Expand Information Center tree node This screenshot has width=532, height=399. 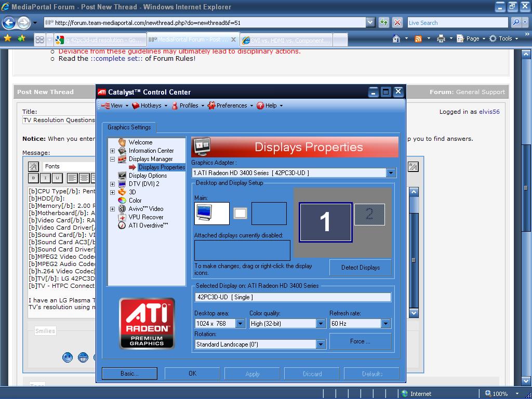(x=112, y=151)
